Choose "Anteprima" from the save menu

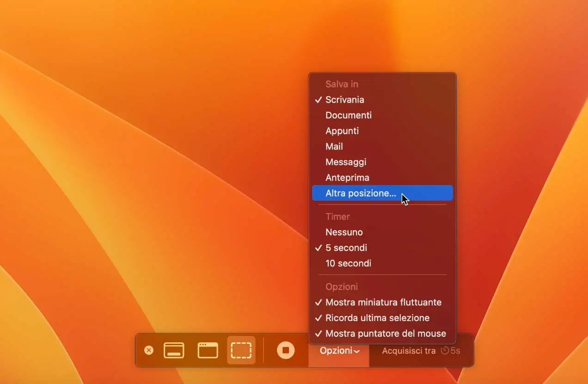347,177
